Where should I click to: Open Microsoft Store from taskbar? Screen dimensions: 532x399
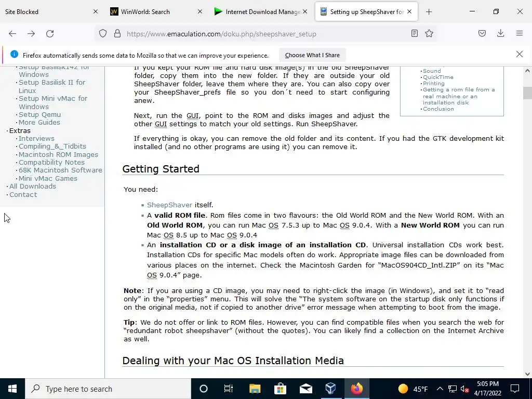(x=280, y=389)
